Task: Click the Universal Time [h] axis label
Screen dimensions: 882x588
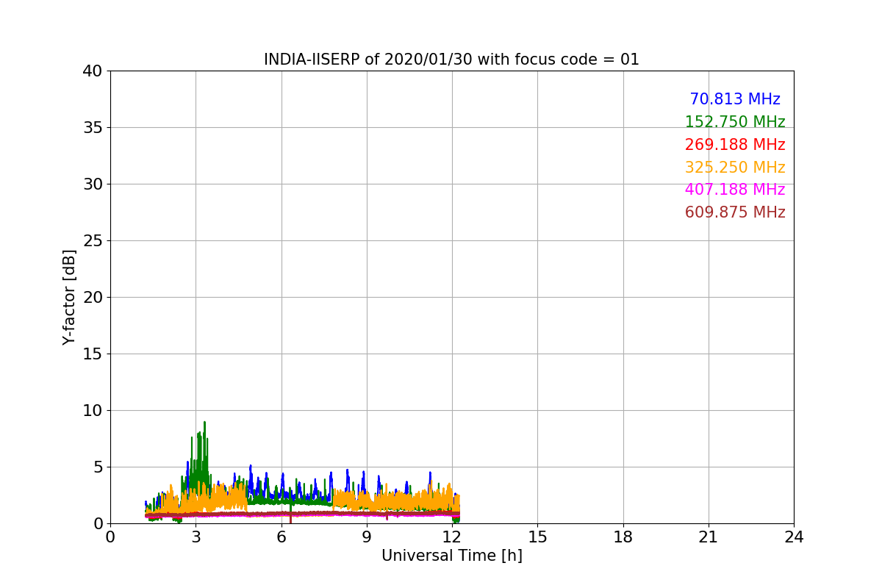Action: (x=452, y=556)
